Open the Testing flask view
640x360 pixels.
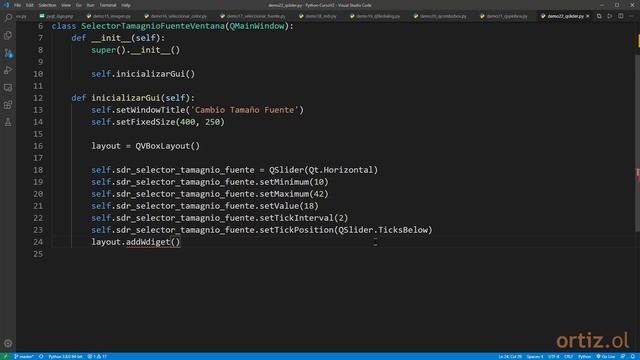click(8, 122)
